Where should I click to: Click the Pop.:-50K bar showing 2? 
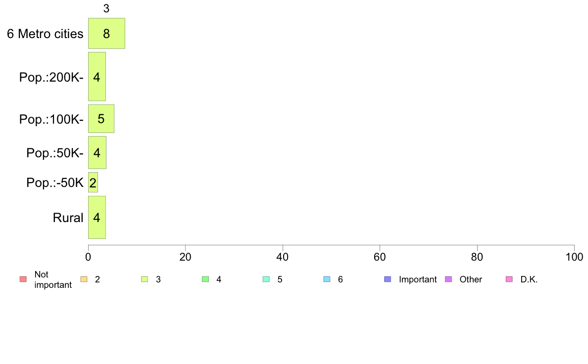(x=93, y=182)
